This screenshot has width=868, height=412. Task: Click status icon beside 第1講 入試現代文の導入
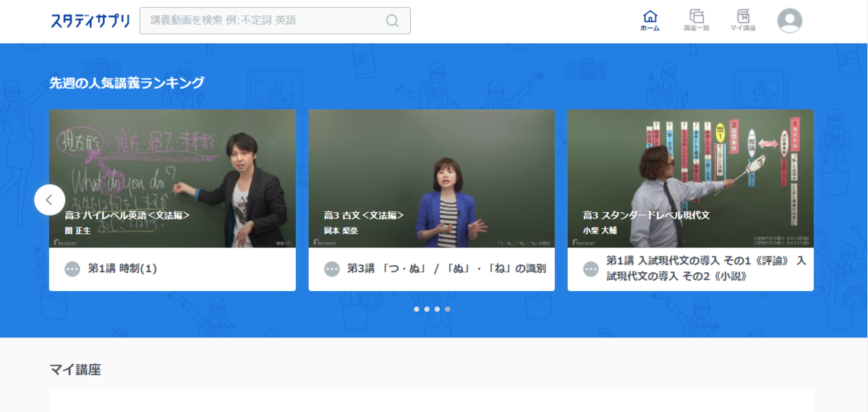click(x=591, y=269)
